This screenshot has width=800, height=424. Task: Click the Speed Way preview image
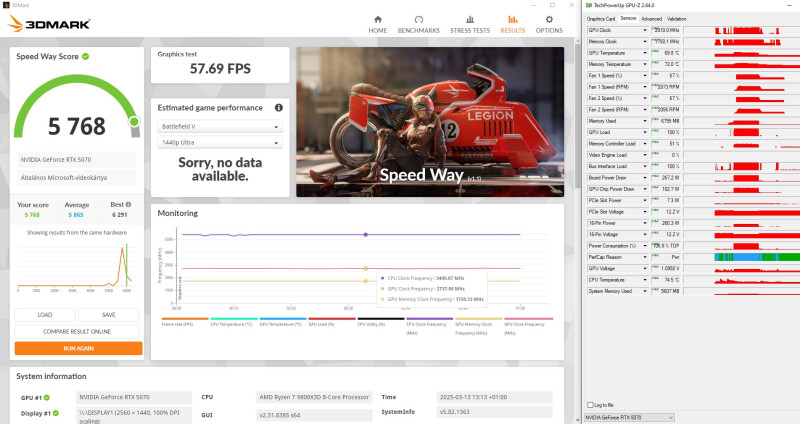430,122
